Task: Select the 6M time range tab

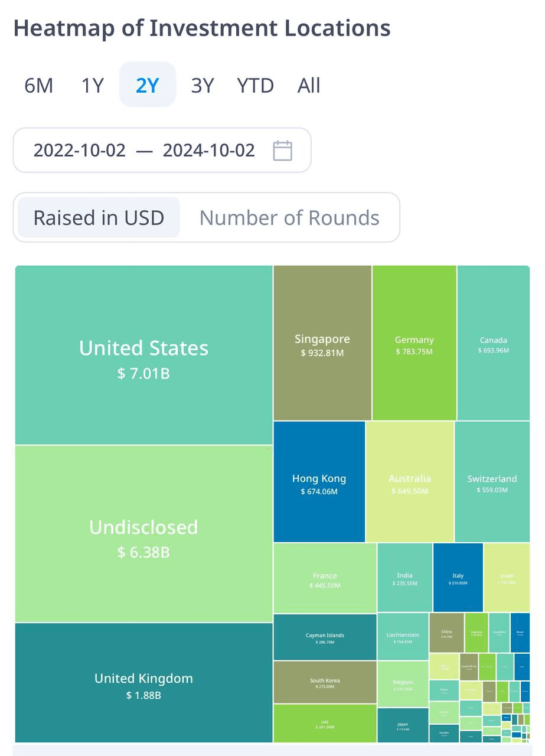Action: (39, 85)
